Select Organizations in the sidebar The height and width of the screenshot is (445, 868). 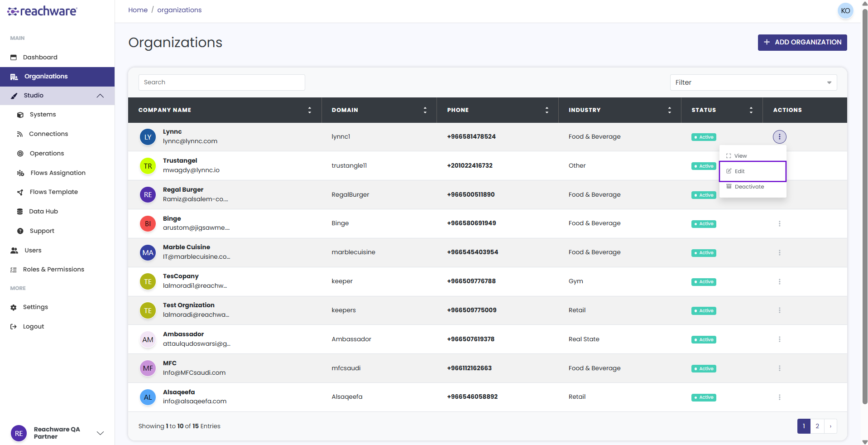click(x=57, y=77)
